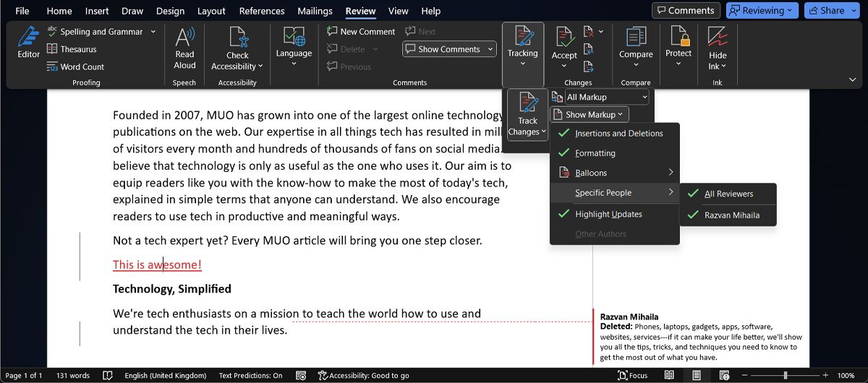
Task: Go to the previous tracked change
Action: coord(588,49)
